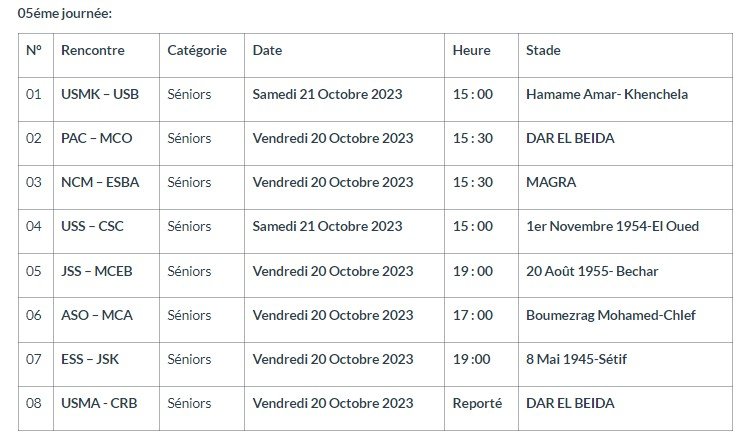Image resolution: width=746 pixels, height=442 pixels.
Task: Select the USMK – USB match cell
Action: point(100,94)
